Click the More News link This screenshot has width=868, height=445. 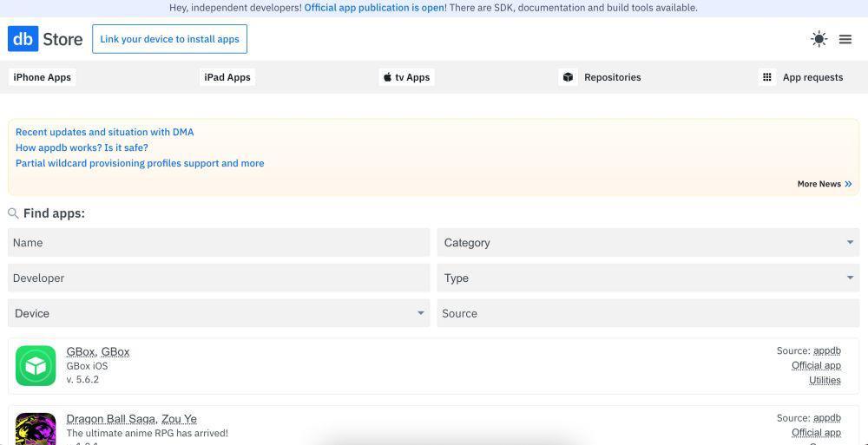pos(825,184)
